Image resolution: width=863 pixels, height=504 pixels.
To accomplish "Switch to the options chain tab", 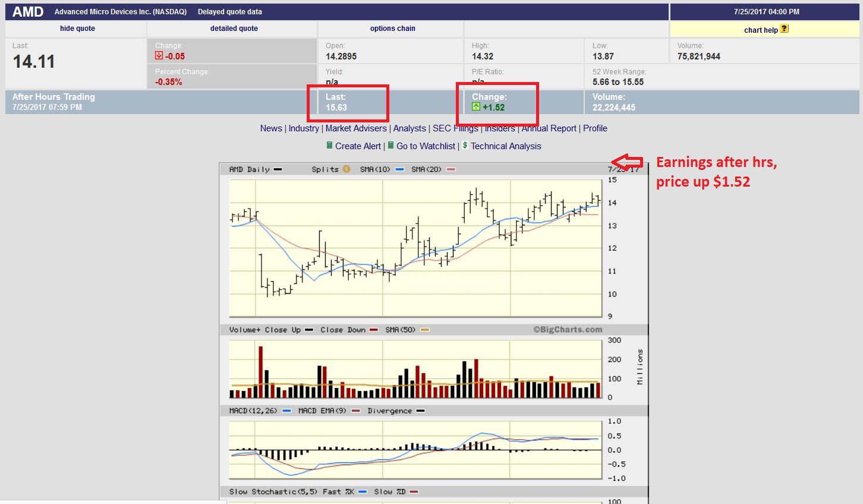I will point(392,29).
